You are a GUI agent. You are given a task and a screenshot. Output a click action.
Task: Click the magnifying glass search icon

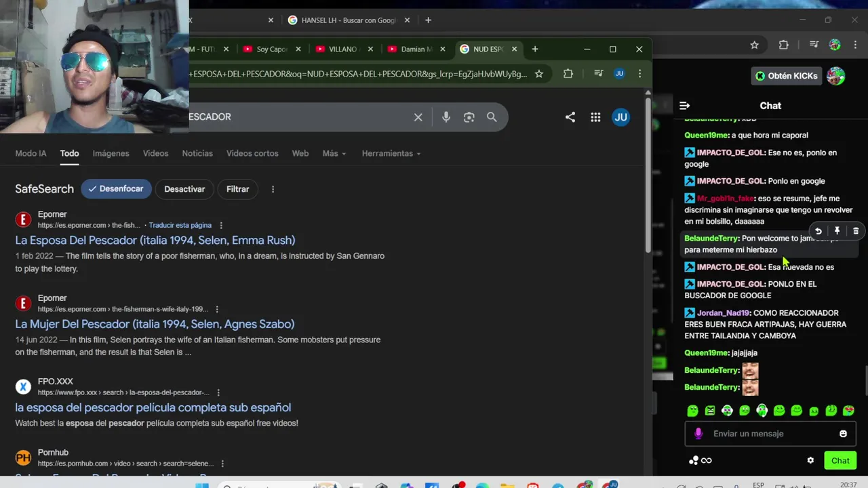(492, 117)
